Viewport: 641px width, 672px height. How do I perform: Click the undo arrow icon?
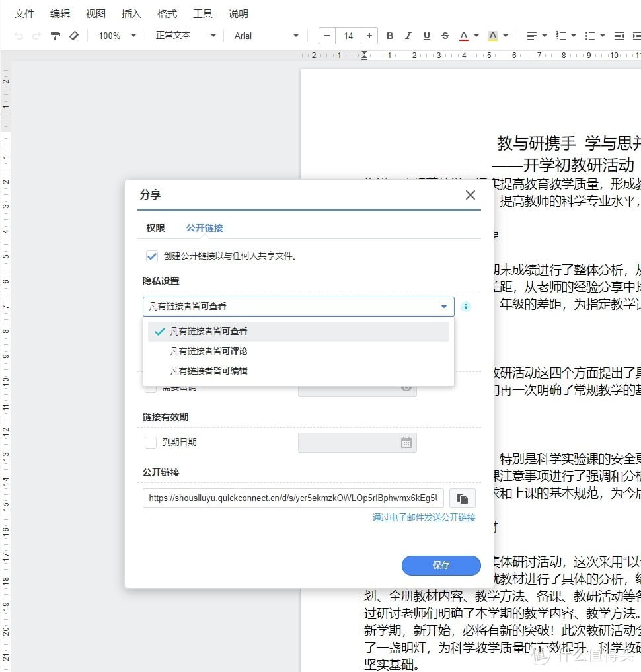pos(20,36)
